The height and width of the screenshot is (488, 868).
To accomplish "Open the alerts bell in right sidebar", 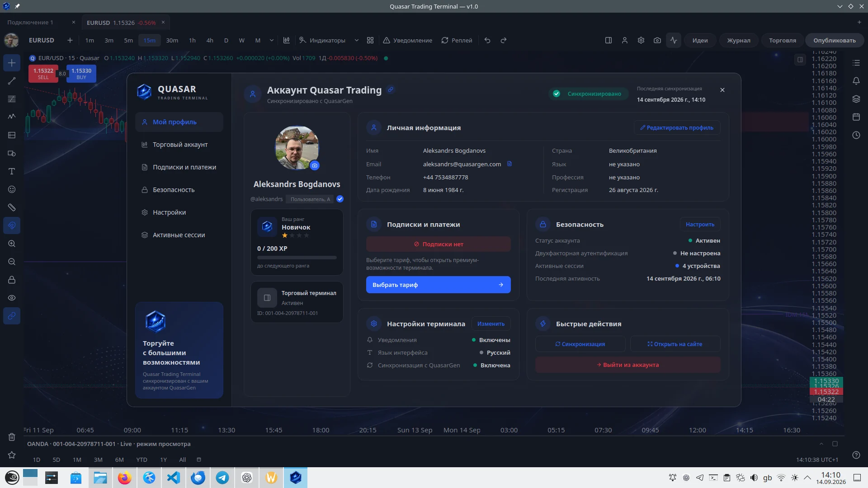I will coord(856,81).
